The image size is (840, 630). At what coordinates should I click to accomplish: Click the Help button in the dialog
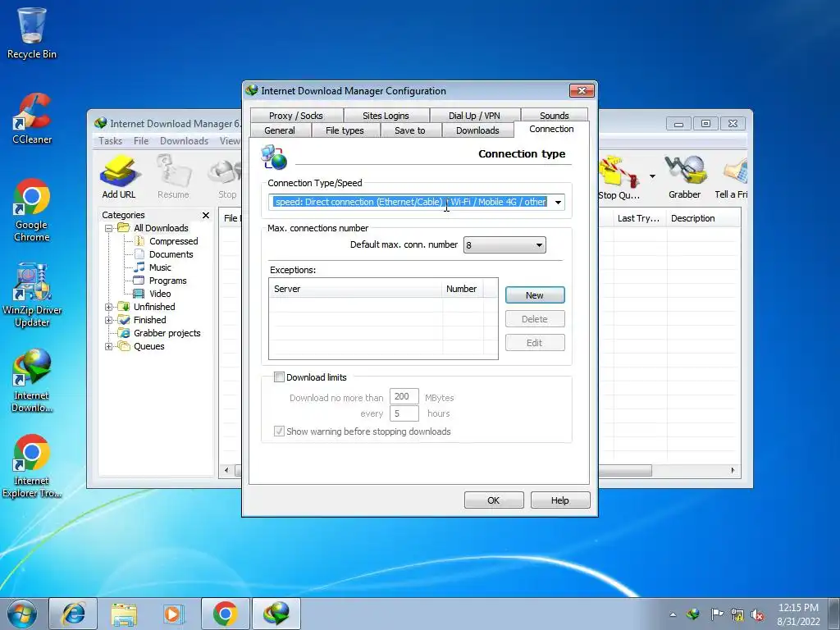pos(559,500)
